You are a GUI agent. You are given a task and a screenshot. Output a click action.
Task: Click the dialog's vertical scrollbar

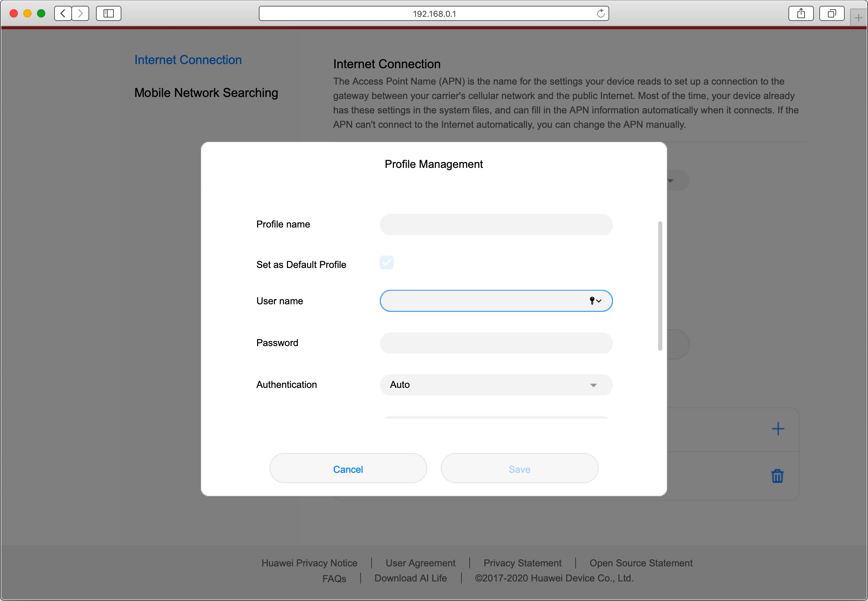pyautogui.click(x=660, y=286)
